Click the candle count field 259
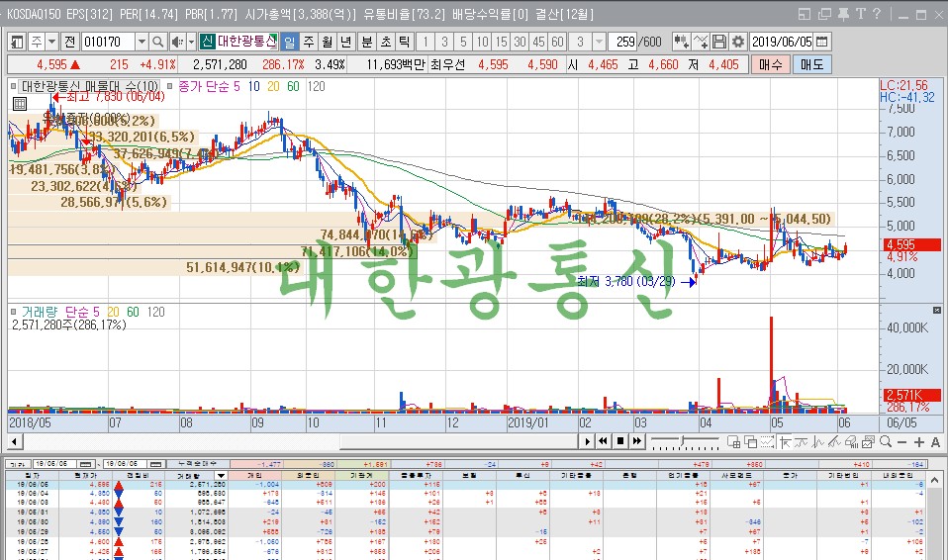The width and height of the screenshot is (948, 560). tap(622, 42)
